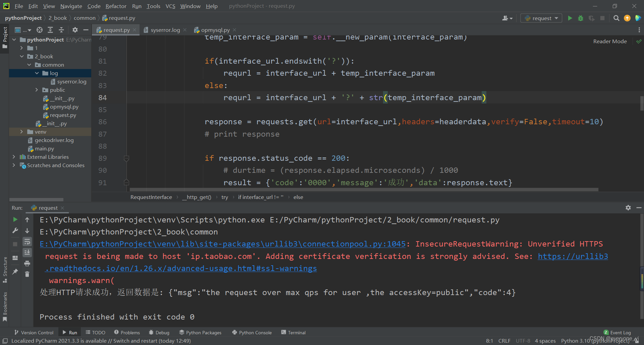Image resolution: width=644 pixels, height=345 pixels.
Task: Toggle scroll to end in console
Action: tap(27, 252)
